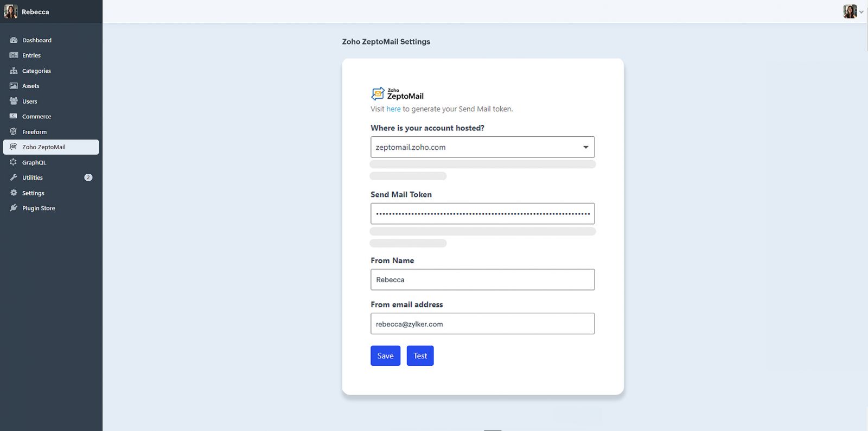Click the Test button
The width and height of the screenshot is (868, 431).
[420, 356]
